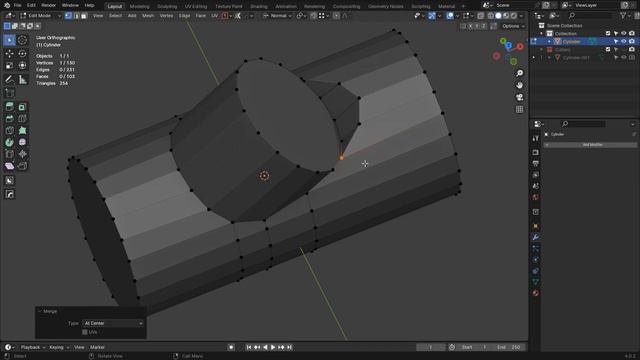Select solid viewport shading sphere
640x360 pixels.
(x=498, y=16)
